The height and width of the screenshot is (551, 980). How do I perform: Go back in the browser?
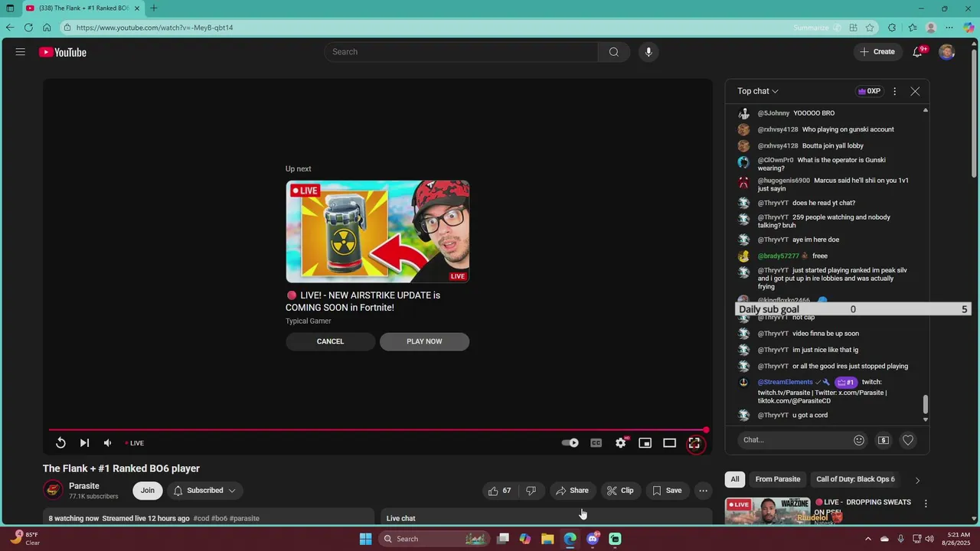click(x=10, y=28)
